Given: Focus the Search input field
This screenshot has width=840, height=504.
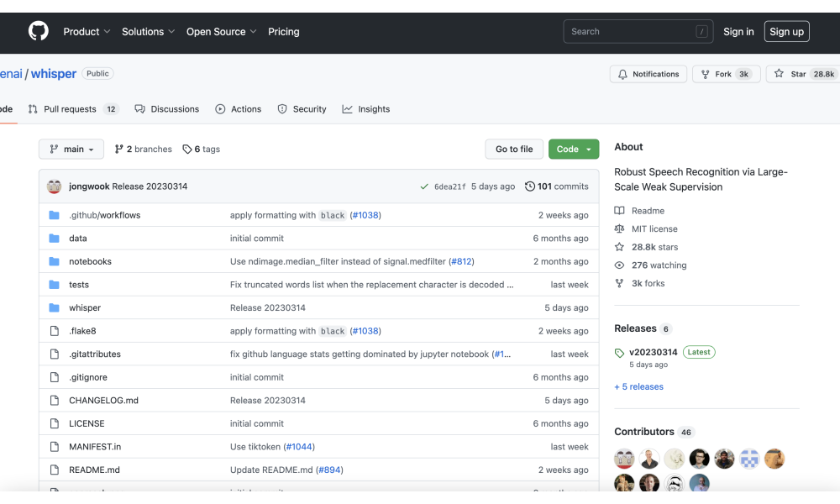Looking at the screenshot, I should click(638, 32).
